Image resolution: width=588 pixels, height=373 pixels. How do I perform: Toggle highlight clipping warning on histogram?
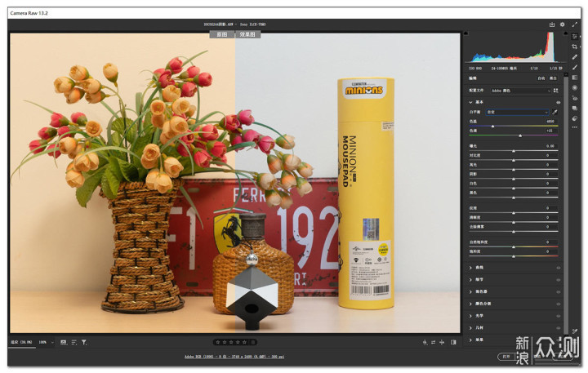click(x=565, y=33)
